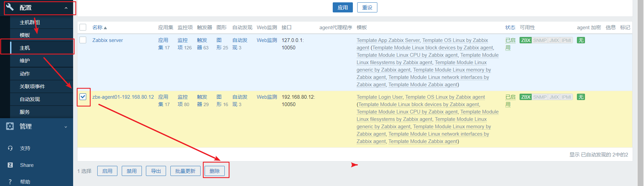644x186 pixels.
Task: Click the 应用 filter button
Action: (x=342, y=7)
